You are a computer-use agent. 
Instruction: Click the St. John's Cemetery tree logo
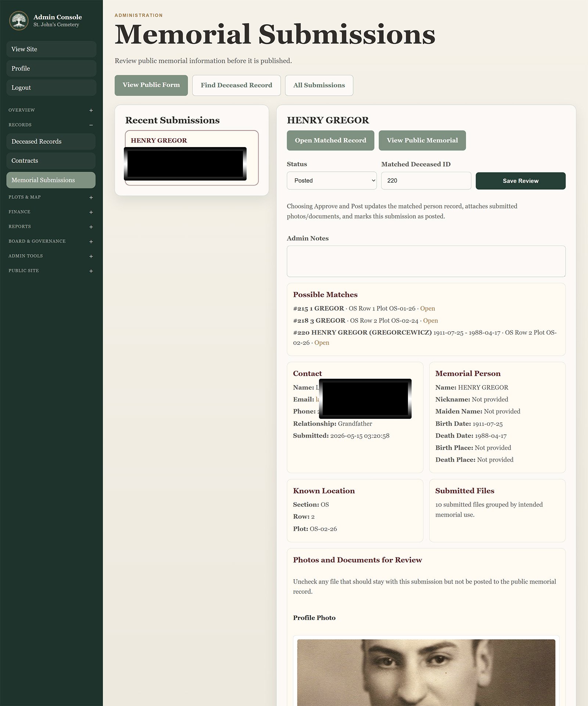pyautogui.click(x=19, y=21)
